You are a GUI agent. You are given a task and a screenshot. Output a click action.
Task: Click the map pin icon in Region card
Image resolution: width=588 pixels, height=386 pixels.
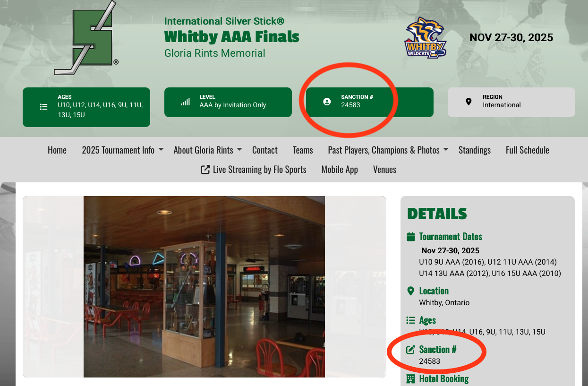pos(469,102)
